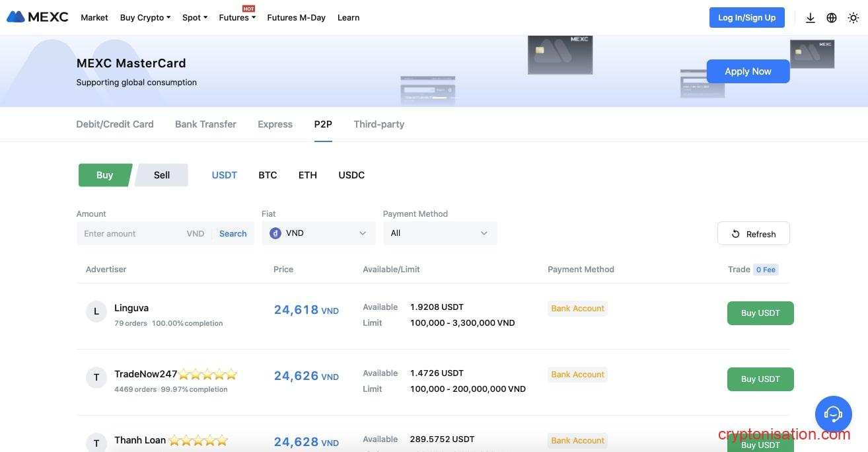The width and height of the screenshot is (868, 452).
Task: Select the Buy toggle option
Action: tap(104, 174)
